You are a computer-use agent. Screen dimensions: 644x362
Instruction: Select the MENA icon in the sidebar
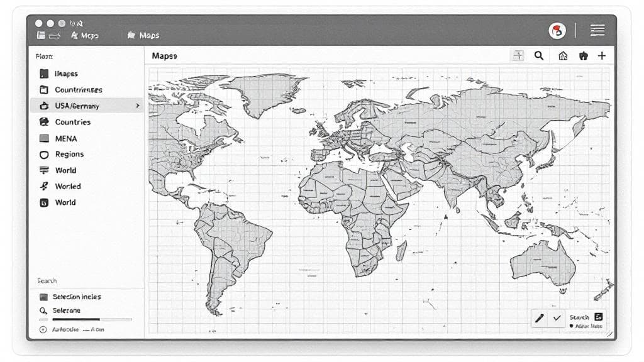tap(45, 138)
